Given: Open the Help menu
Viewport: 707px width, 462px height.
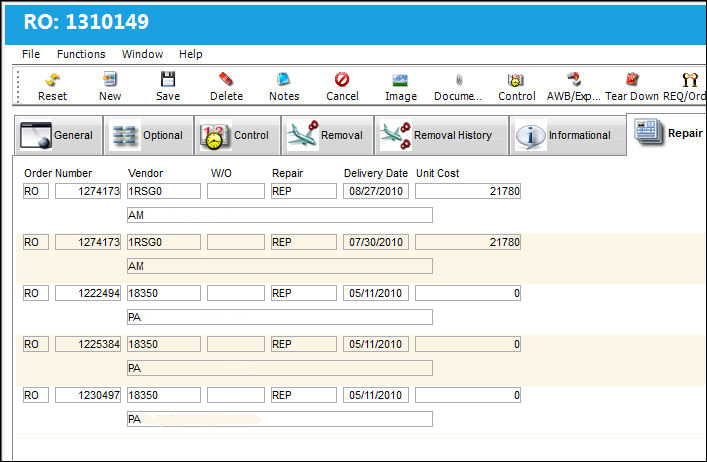Looking at the screenshot, I should 190,54.
